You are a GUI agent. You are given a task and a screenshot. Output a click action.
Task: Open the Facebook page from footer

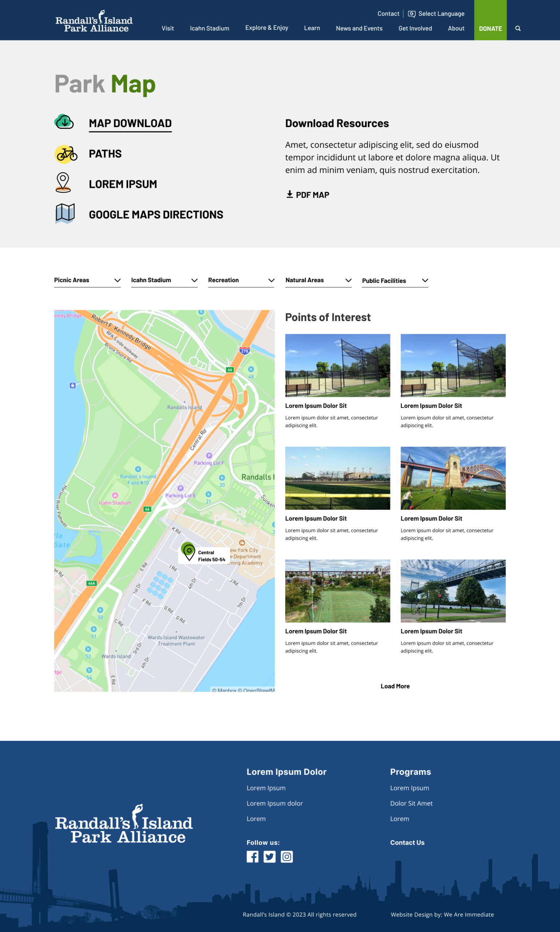point(253,857)
